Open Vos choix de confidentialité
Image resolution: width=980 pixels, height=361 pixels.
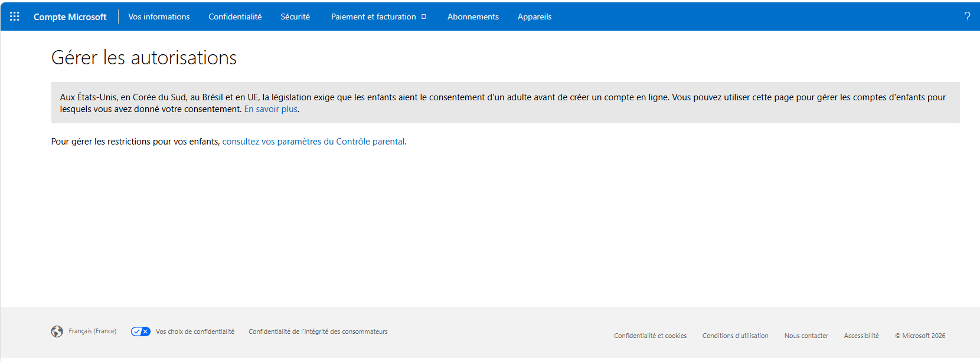point(195,332)
